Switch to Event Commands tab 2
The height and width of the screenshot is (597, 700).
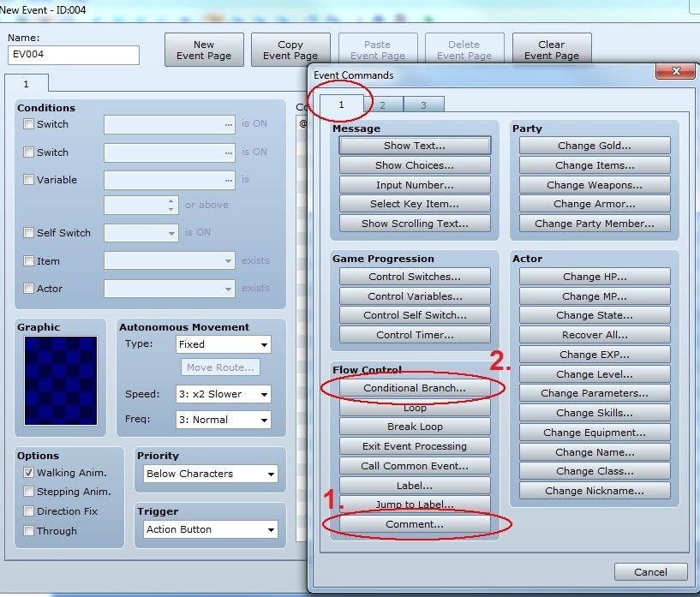[382, 104]
